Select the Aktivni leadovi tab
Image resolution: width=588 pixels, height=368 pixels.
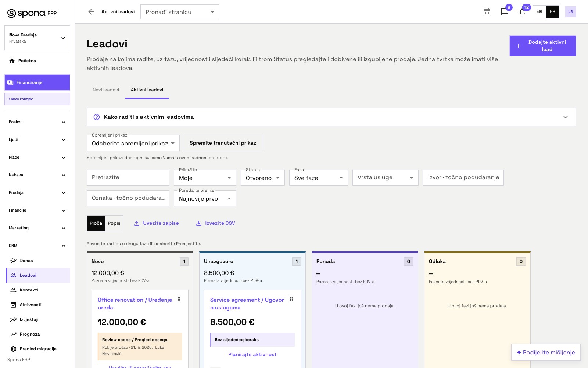click(x=147, y=90)
